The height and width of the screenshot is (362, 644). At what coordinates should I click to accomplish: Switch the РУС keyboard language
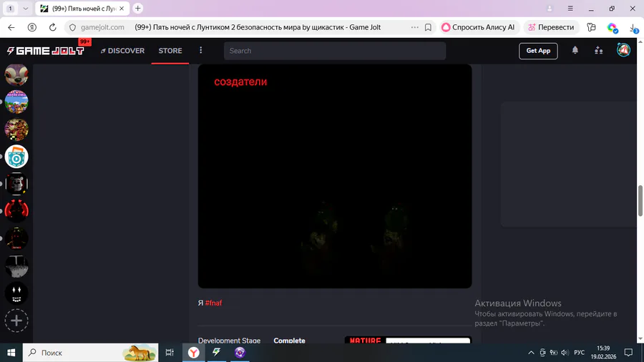coord(579,353)
